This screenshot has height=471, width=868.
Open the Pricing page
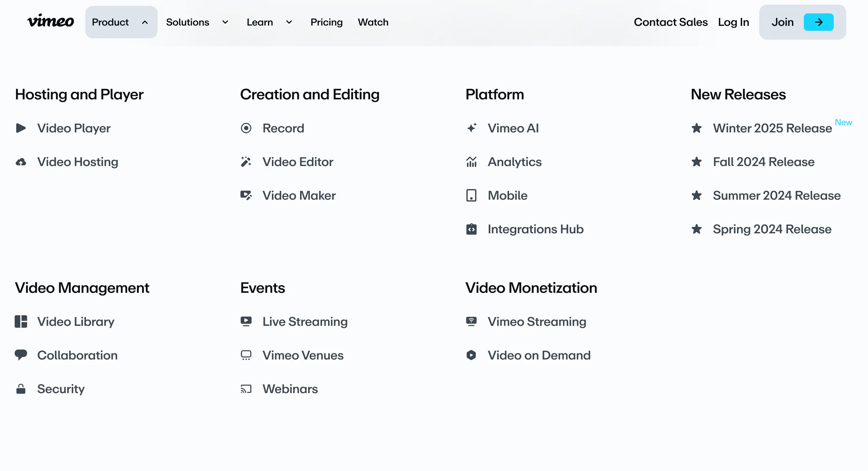[327, 22]
